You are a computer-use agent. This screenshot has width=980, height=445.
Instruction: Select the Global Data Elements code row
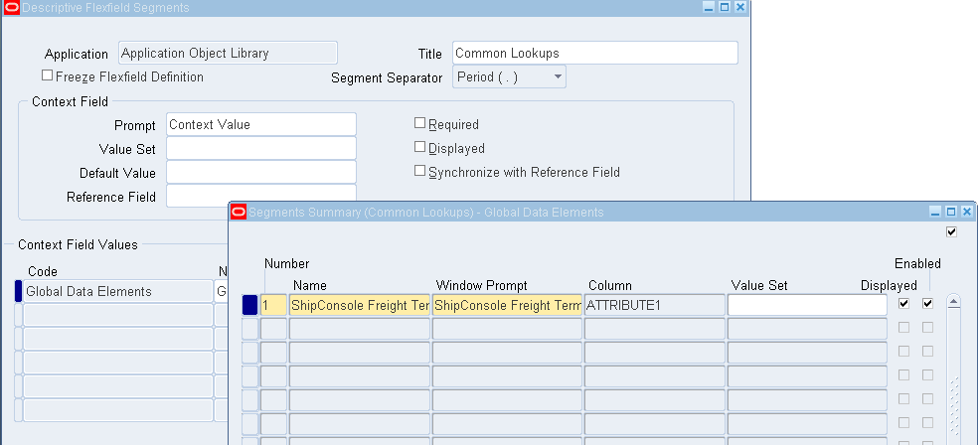click(118, 291)
